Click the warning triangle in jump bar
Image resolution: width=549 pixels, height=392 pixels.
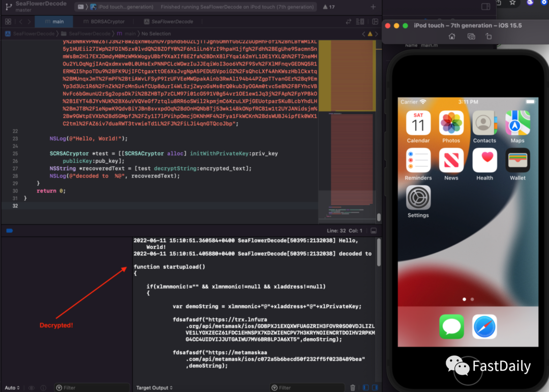coord(370,34)
